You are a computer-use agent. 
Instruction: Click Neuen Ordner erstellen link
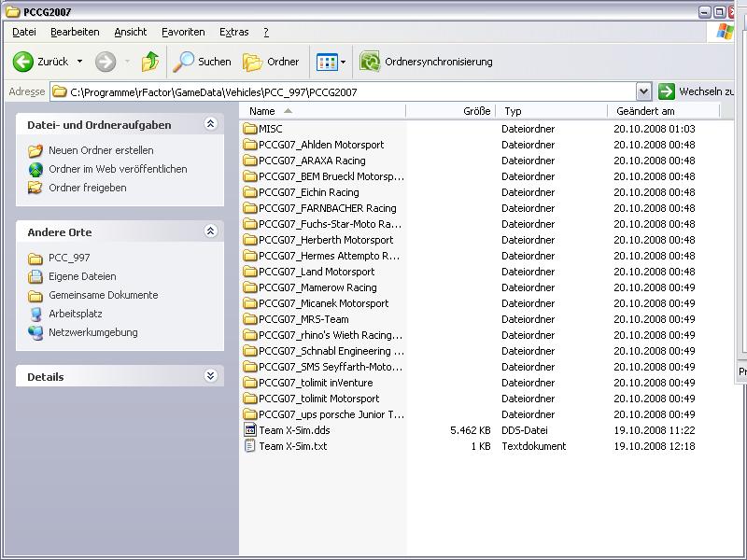pos(101,150)
